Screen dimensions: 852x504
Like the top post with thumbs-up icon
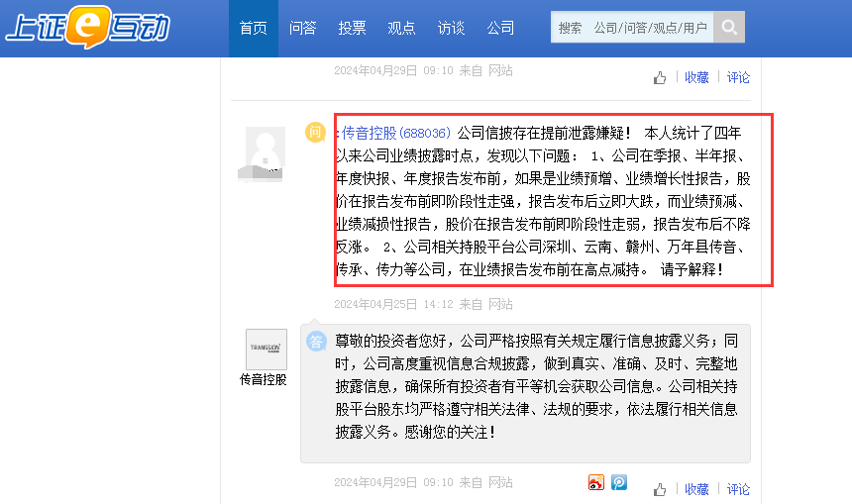[660, 78]
